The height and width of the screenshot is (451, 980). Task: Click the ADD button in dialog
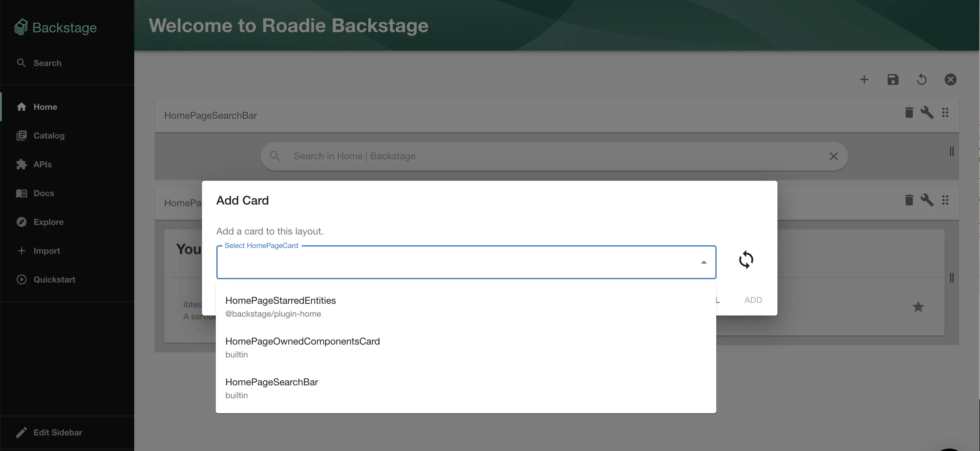(x=754, y=300)
